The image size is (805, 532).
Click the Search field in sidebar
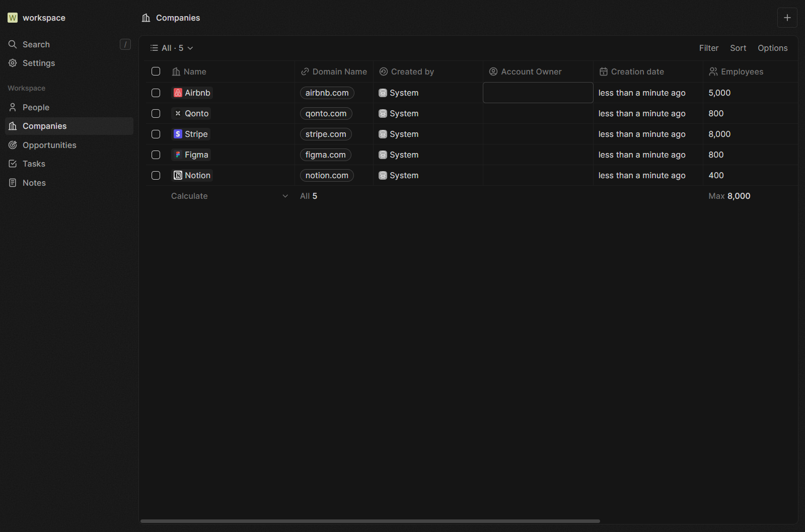point(69,44)
